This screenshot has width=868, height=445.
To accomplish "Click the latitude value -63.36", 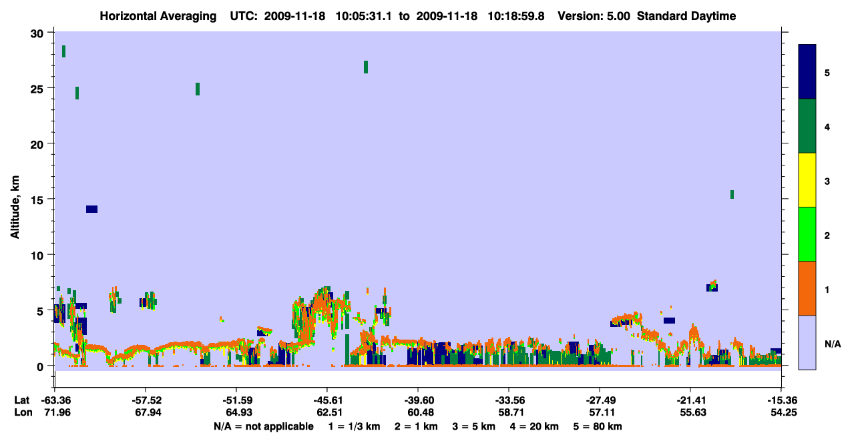I will (x=55, y=400).
